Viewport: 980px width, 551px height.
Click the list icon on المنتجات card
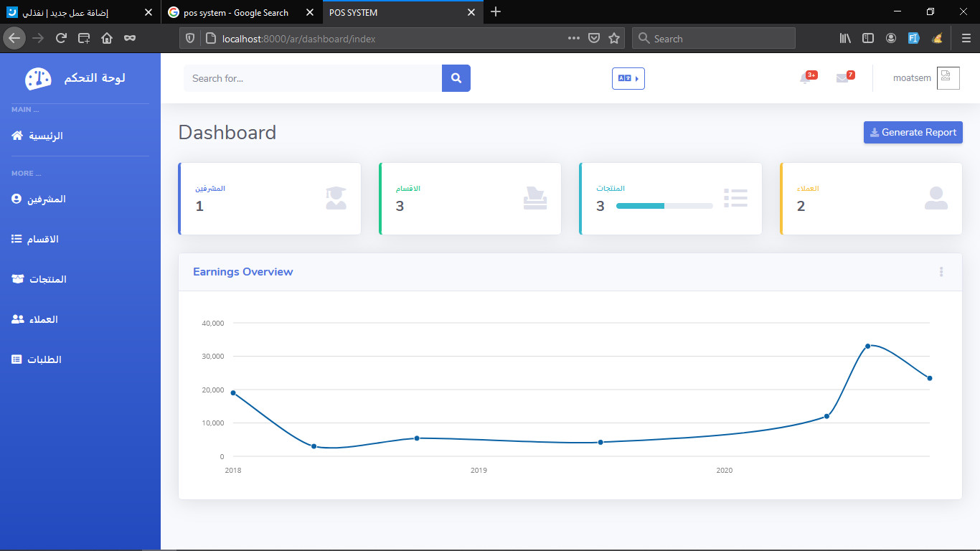(x=736, y=198)
